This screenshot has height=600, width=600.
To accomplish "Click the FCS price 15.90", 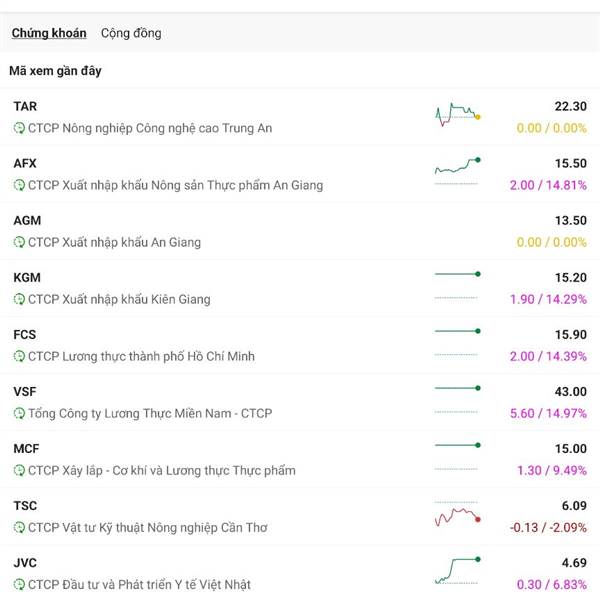I will (571, 334).
